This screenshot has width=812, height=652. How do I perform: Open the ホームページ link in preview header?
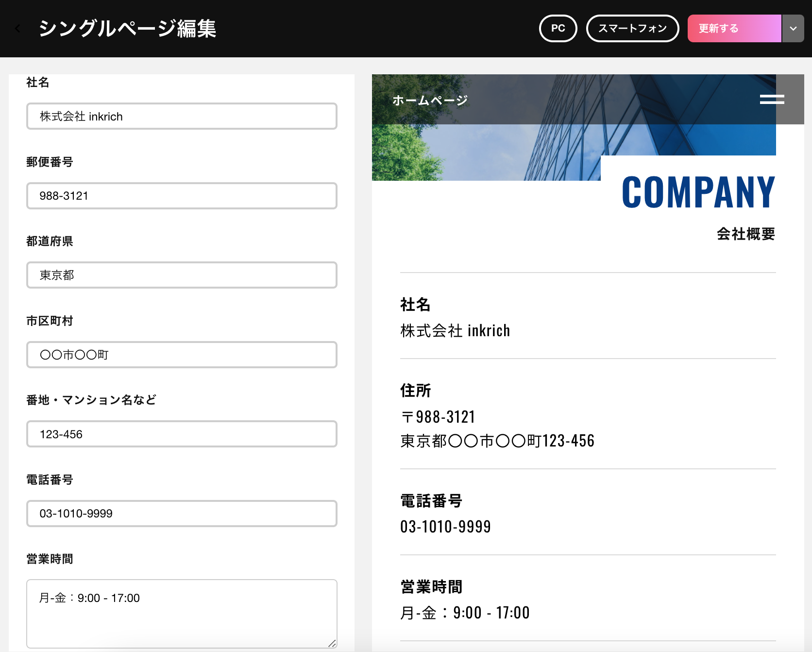(x=430, y=100)
